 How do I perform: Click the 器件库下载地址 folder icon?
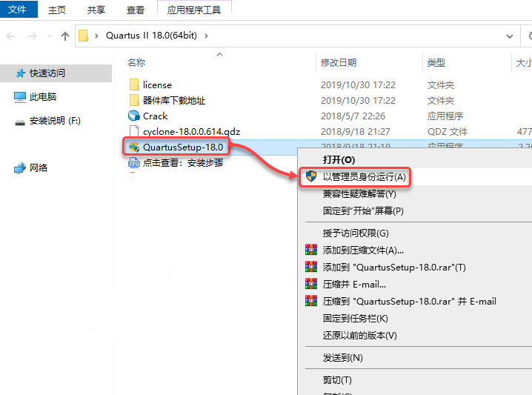[134, 101]
